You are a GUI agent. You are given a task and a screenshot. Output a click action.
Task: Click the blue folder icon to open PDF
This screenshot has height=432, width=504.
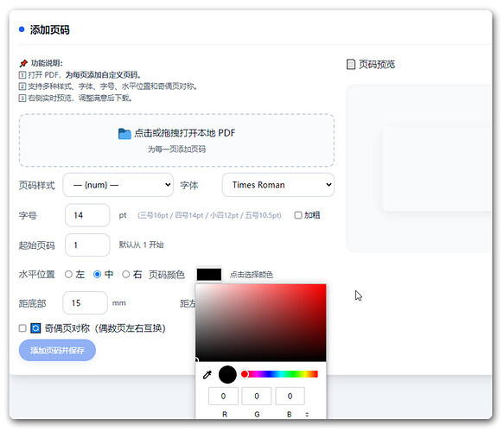(124, 134)
